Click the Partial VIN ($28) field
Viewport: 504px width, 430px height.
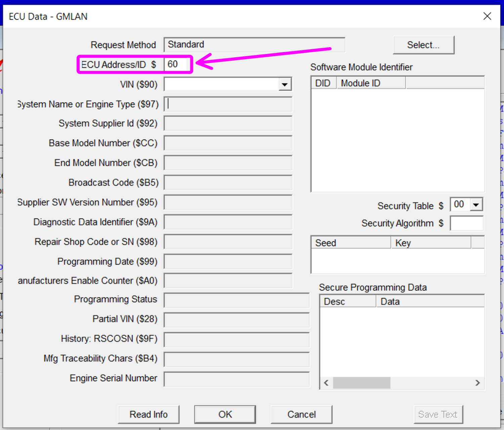click(x=237, y=320)
